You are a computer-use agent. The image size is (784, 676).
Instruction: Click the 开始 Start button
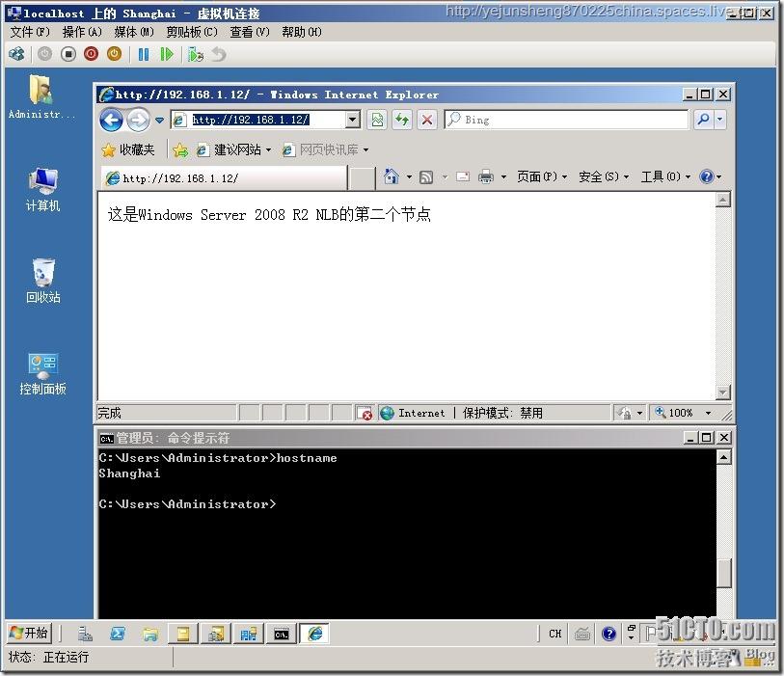[29, 633]
